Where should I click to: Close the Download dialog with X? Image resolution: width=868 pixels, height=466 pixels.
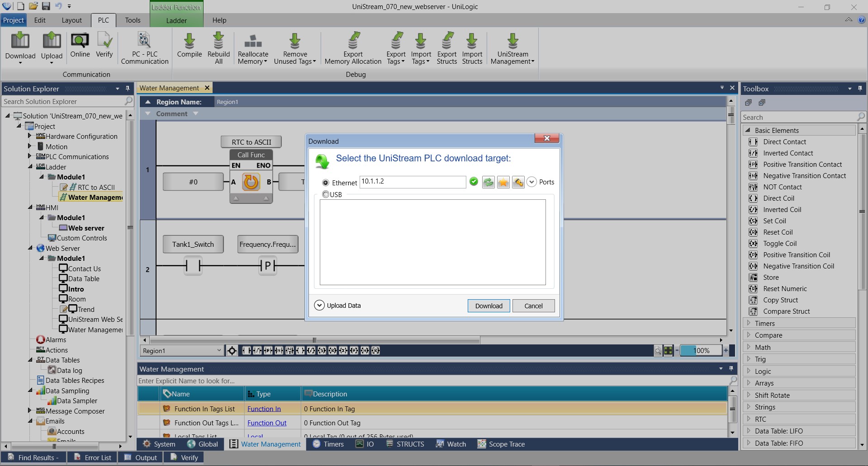coord(546,138)
